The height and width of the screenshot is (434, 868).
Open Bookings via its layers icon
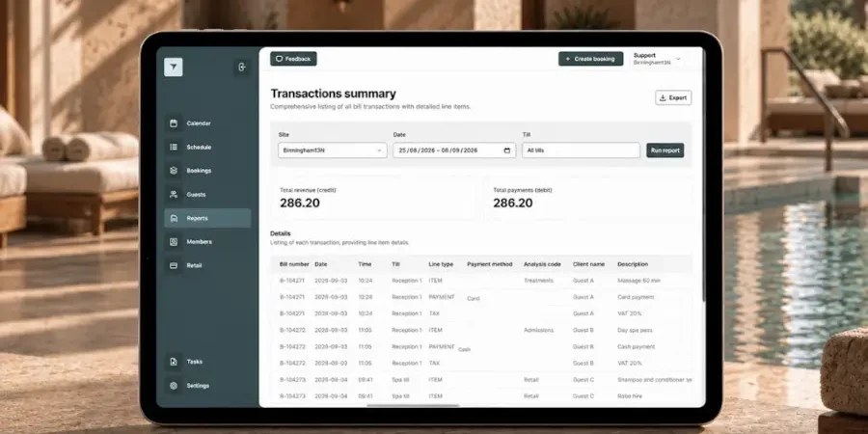tap(174, 171)
